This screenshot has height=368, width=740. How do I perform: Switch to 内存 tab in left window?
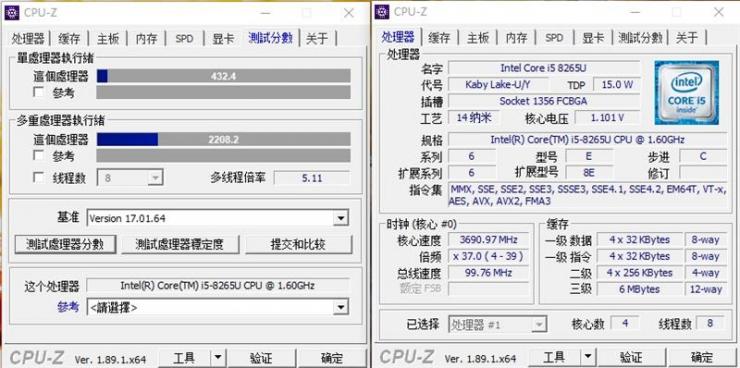[146, 39]
